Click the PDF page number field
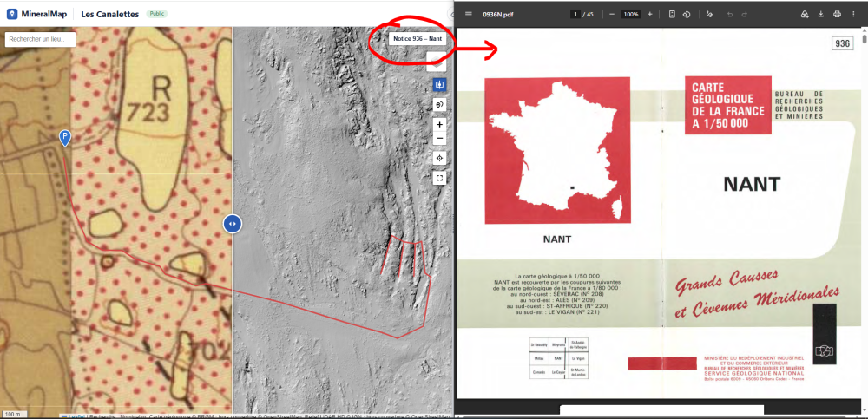This screenshot has width=868, height=419. 575,15
